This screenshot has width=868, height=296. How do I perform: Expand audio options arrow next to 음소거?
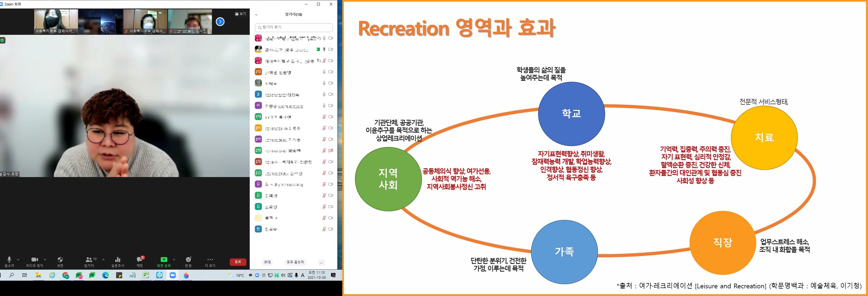coord(18,260)
